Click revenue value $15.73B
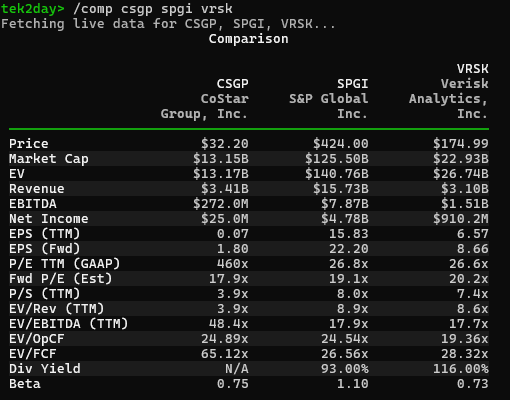Image resolution: width=510 pixels, height=400 pixels. pyautogui.click(x=340, y=189)
